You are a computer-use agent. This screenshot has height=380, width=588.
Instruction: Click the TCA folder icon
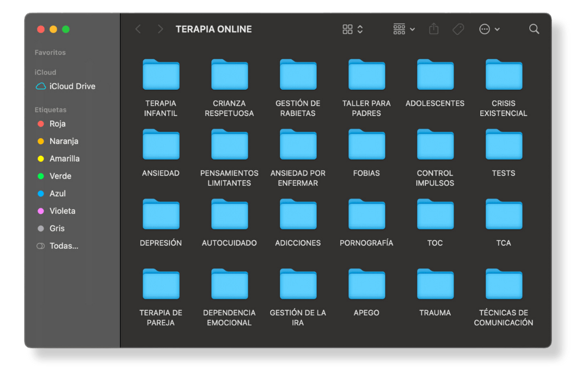[x=504, y=214]
